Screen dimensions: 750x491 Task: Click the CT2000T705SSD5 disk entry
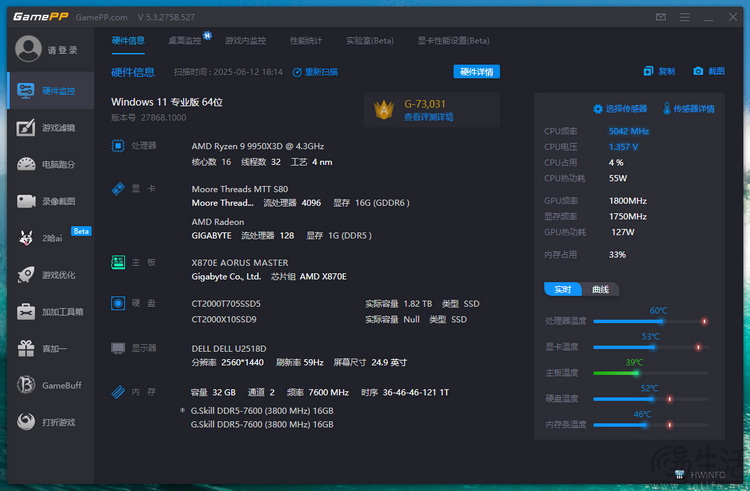coord(226,304)
